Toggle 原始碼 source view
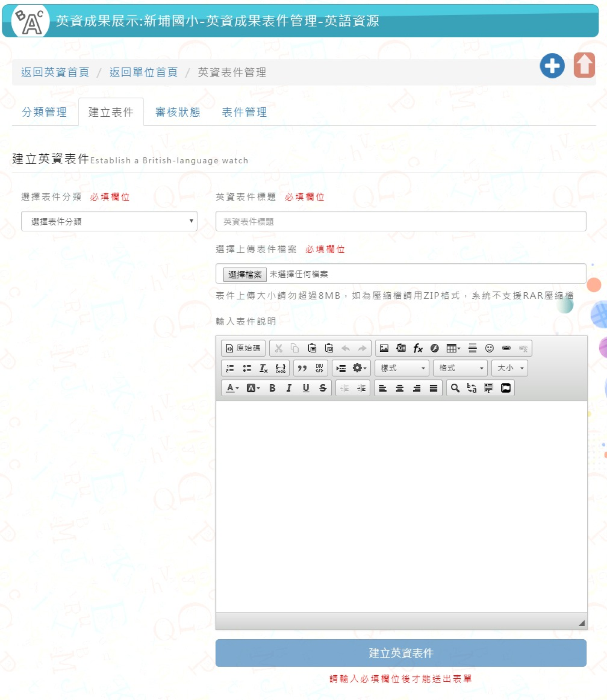The height and width of the screenshot is (700, 607). point(243,348)
